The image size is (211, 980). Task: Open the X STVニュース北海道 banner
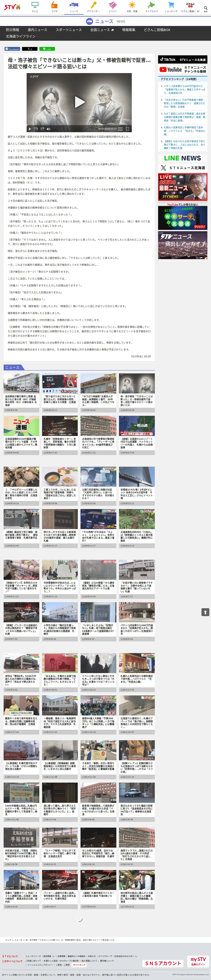[183, 168]
